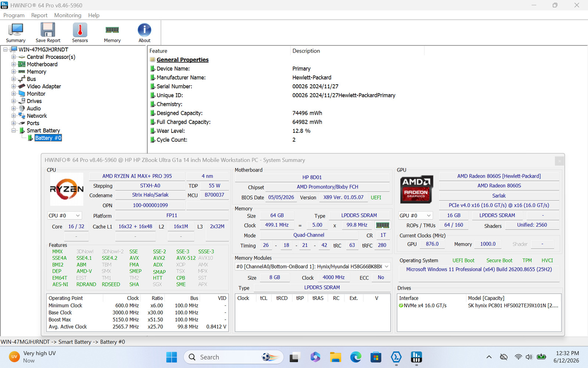
Task: Open File Explorer from the taskbar
Action: pyautogui.click(x=335, y=357)
